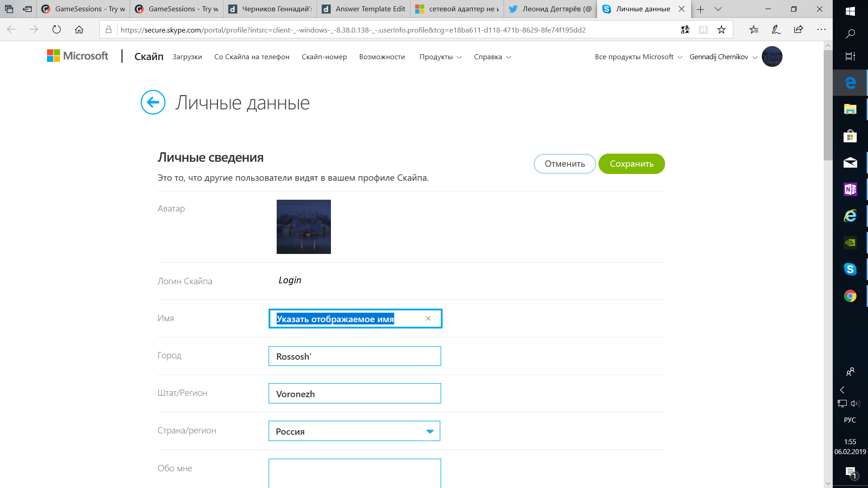Image resolution: width=868 pixels, height=488 pixels.
Task: Switch to Черников Геннадий tab
Action: 270,9
